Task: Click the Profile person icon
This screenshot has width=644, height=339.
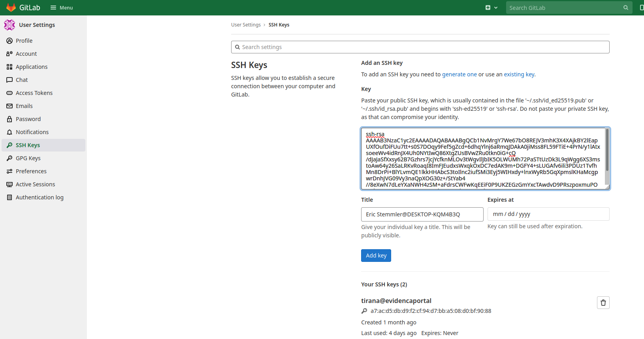Action: tap(9, 41)
